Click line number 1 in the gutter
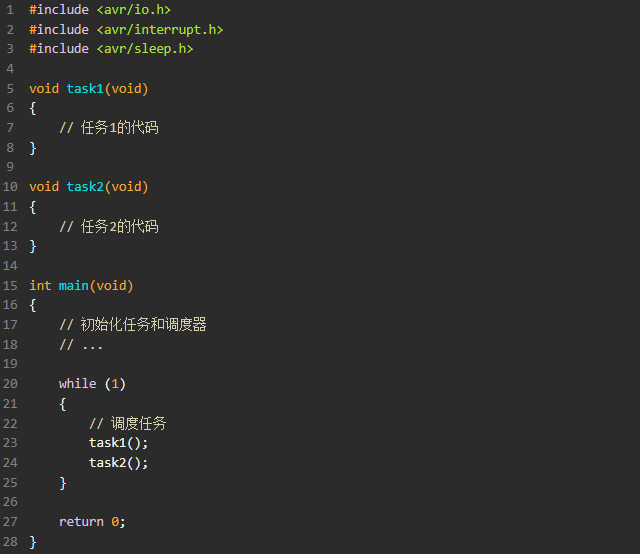Image resolution: width=640 pixels, height=554 pixels. [x=10, y=10]
